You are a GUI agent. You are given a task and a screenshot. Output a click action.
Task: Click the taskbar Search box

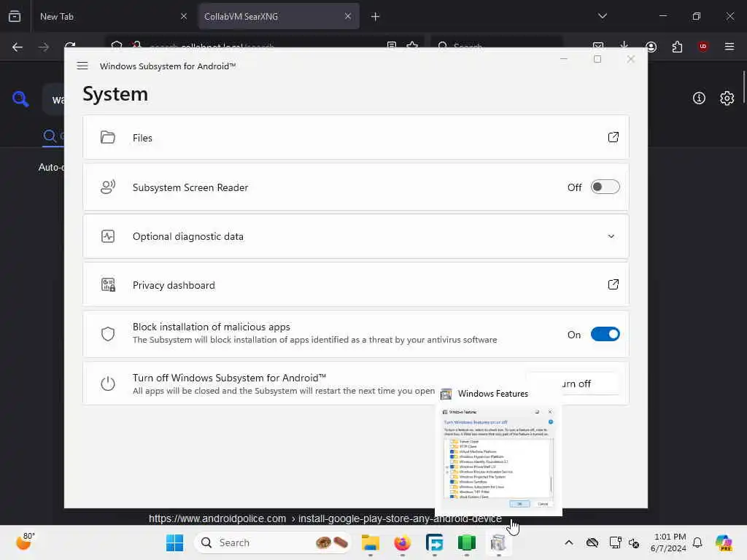[x=273, y=542]
